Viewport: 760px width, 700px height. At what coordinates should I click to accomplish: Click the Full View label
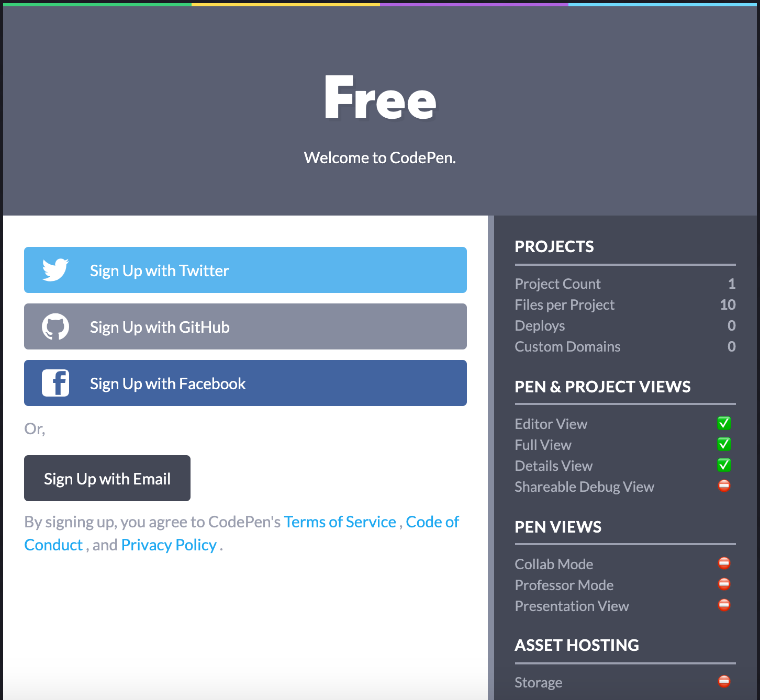click(x=543, y=445)
